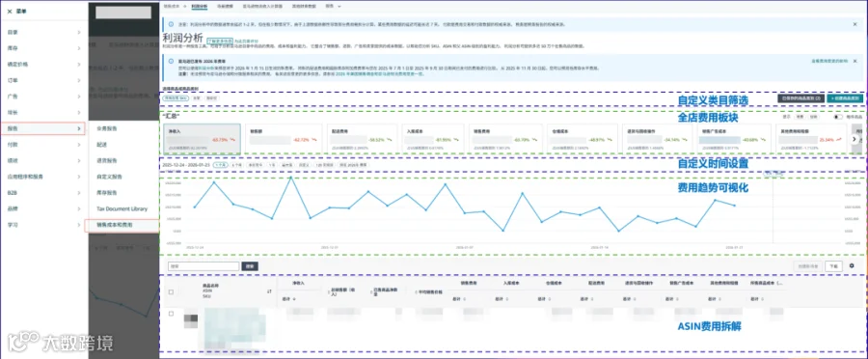Close the menu panel with the X icon
The height and width of the screenshot is (359, 868).
[x=10, y=11]
